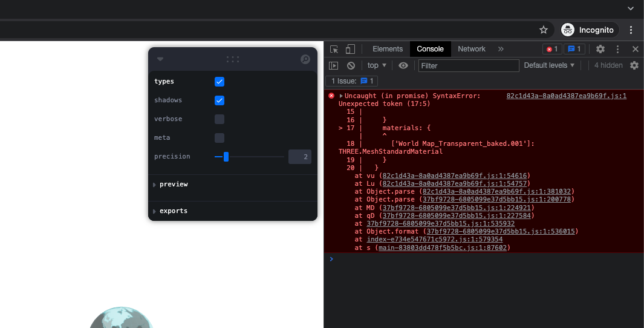Open the MD stack frame link :224921

(x=457, y=208)
